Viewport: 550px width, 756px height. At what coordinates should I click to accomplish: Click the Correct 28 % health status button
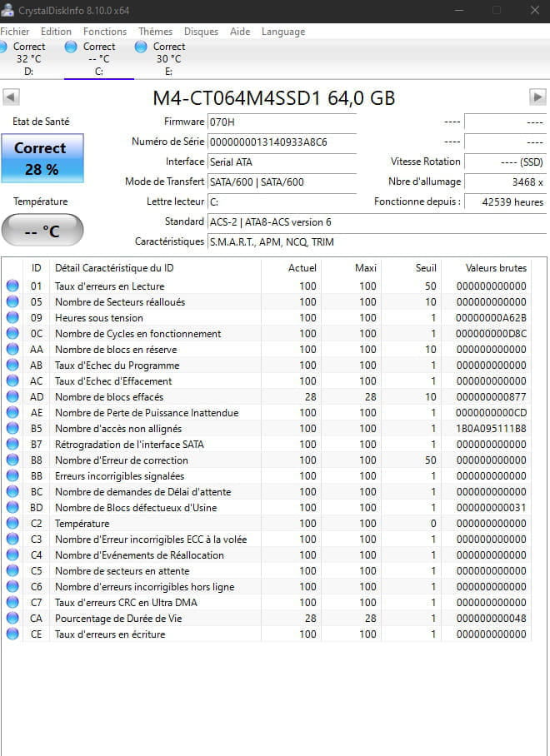click(x=42, y=158)
